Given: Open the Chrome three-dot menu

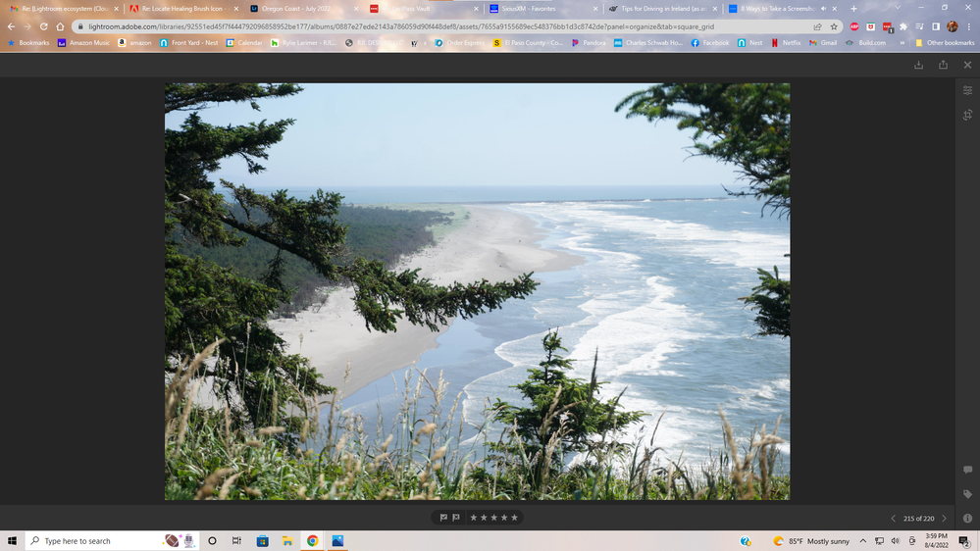Looking at the screenshot, I should click(968, 26).
